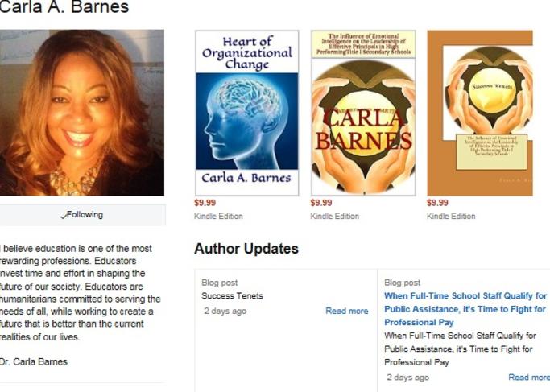
Task: Click the Carla A. Barnes page title
Action: (x=64, y=7)
